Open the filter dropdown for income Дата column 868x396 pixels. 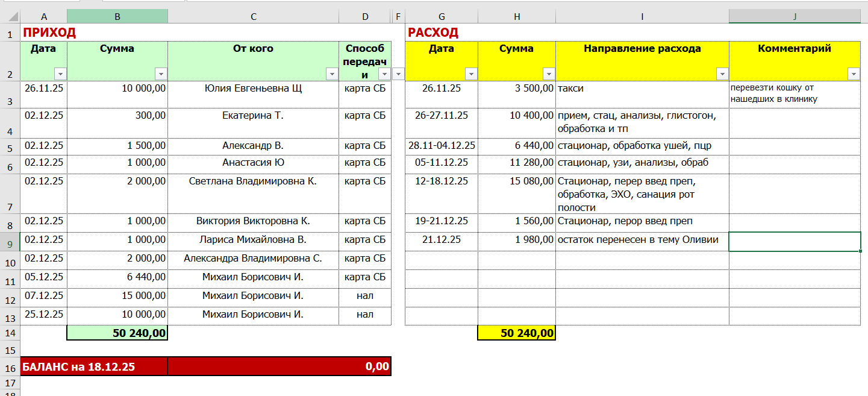60,74
